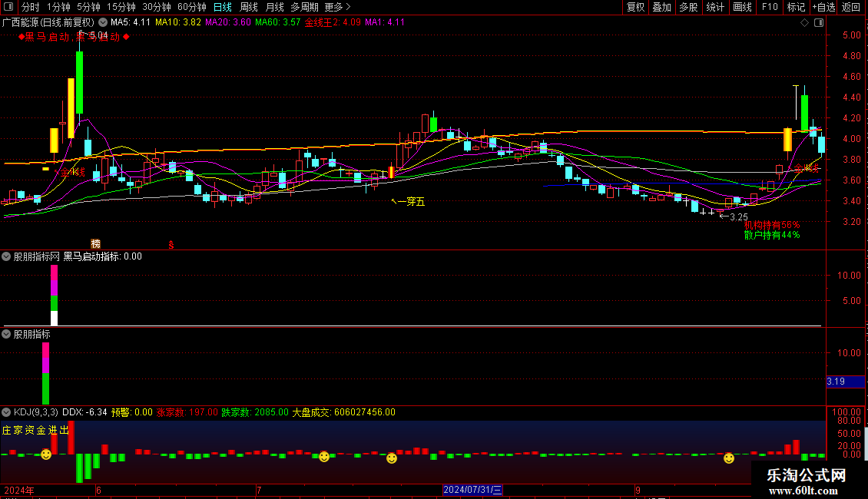The height and width of the screenshot is (499, 868).
Task: Click the 散户持有44% label
Action: coord(772,235)
